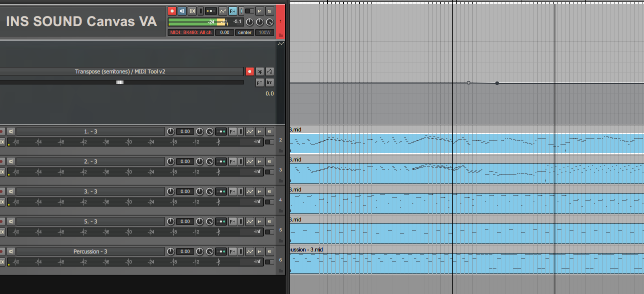
Task: Open routing for track 3. - 3
Action: 221,191
